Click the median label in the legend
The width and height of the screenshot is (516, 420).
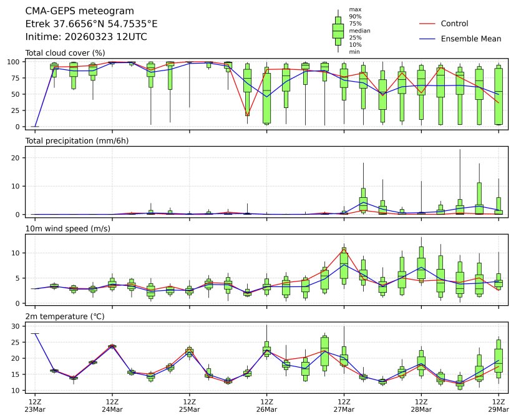pos(355,31)
